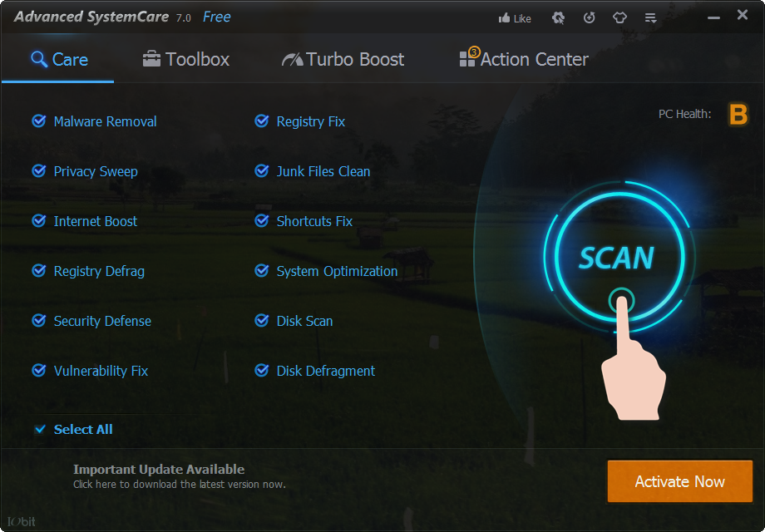Click the IObit logo in the corner
The width and height of the screenshot is (765, 532).
19,521
